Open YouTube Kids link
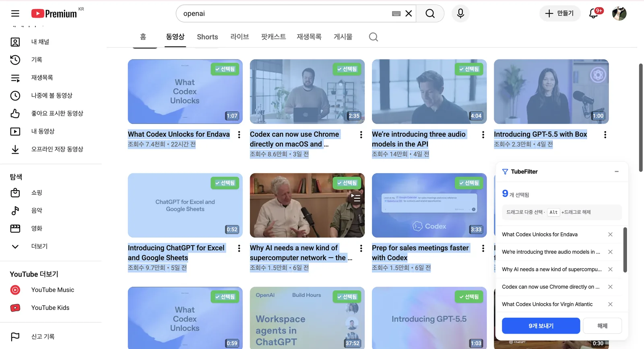Image resolution: width=644 pixels, height=349 pixels. pyautogui.click(x=51, y=308)
